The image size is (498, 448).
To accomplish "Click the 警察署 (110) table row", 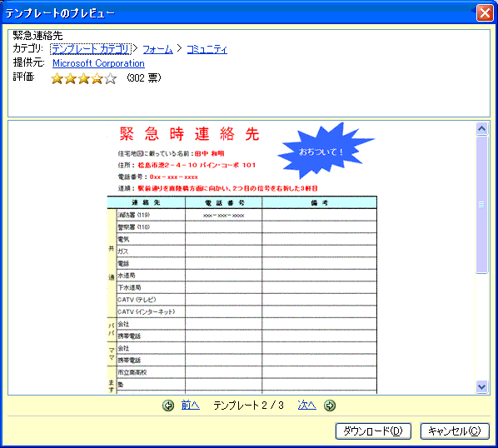I will tap(247, 227).
